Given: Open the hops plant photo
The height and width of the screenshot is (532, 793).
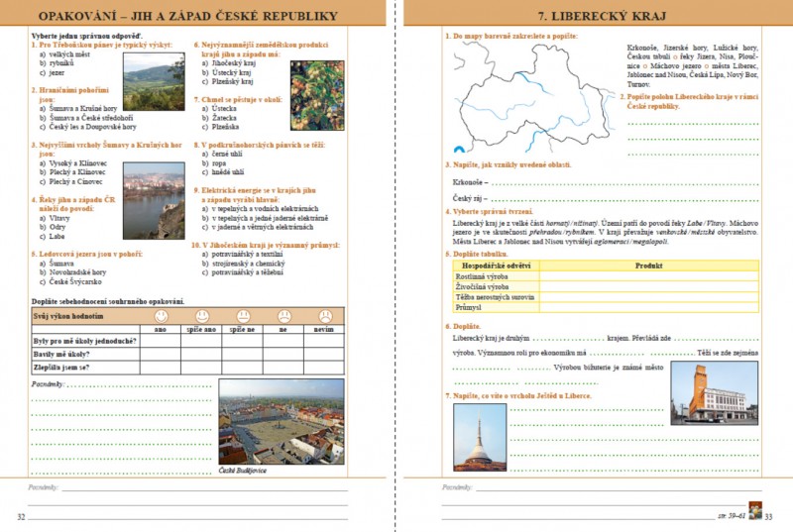Looking at the screenshot, I should 316,96.
